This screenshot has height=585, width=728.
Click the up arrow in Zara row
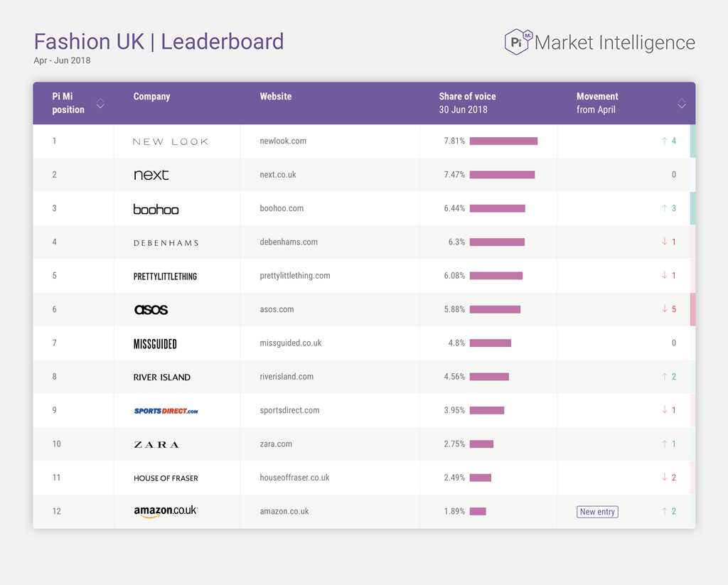pyautogui.click(x=665, y=444)
